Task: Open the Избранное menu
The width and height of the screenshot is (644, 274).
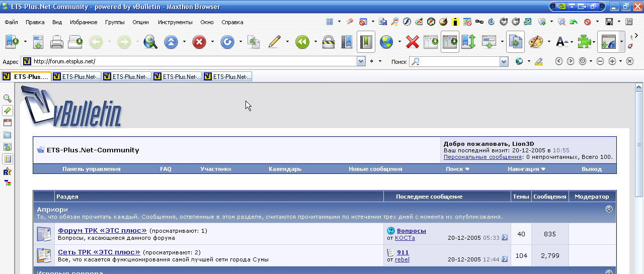Action: click(x=84, y=22)
